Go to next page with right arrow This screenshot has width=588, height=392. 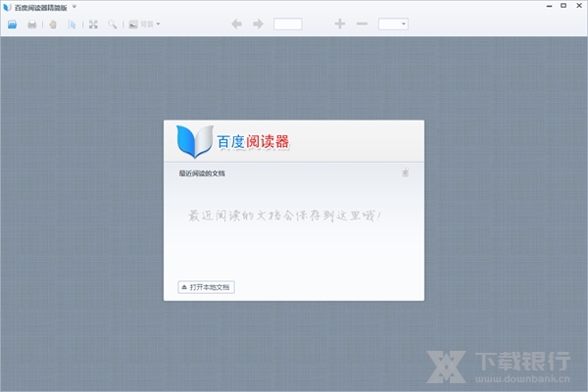coord(258,24)
